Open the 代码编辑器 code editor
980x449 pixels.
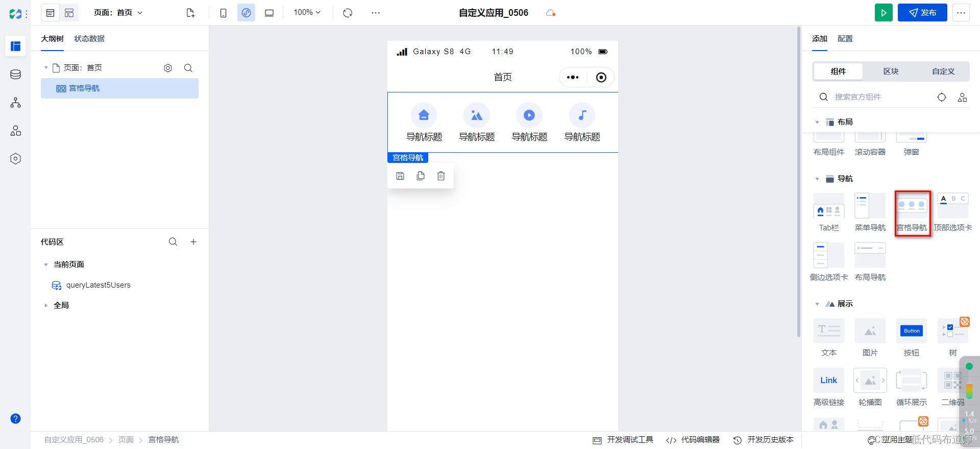tap(693, 440)
